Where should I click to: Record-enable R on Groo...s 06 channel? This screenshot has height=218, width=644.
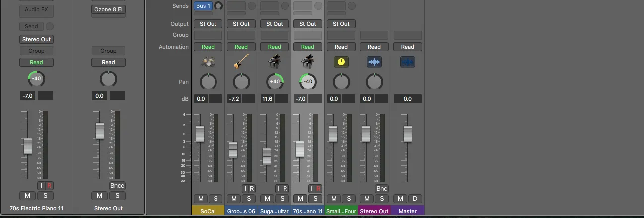point(252,189)
